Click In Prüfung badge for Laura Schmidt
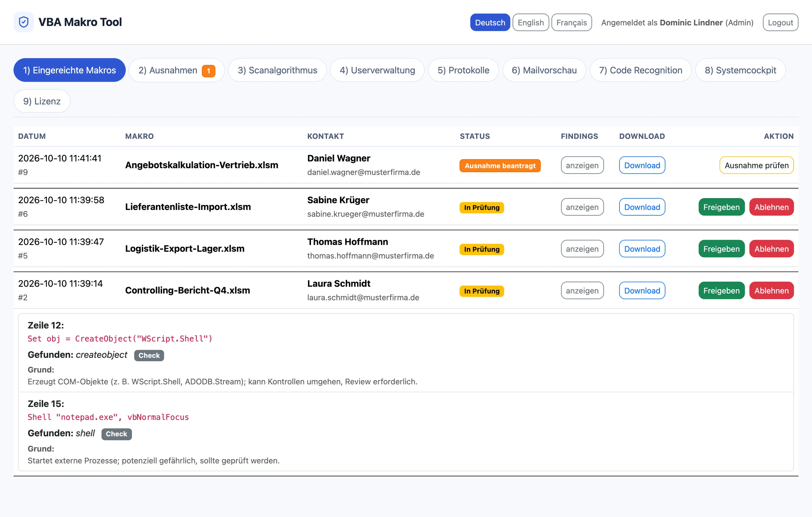Screen dimensions: 812x517 (482, 291)
